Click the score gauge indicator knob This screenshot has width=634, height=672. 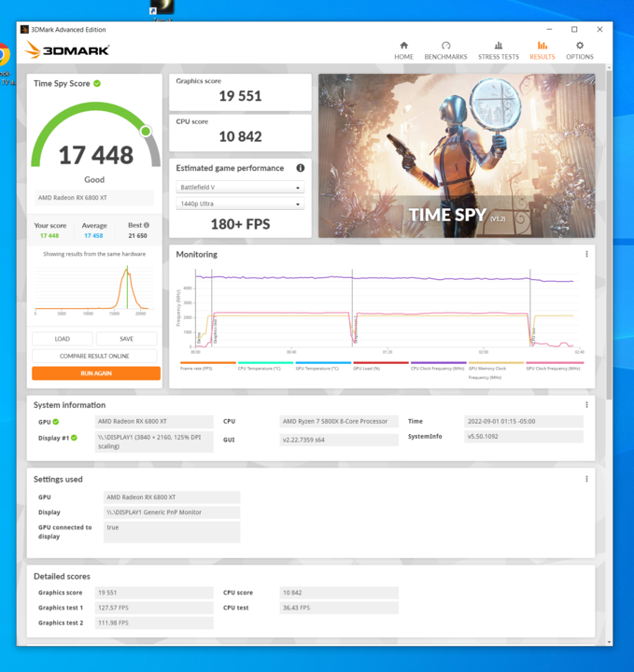[146, 131]
